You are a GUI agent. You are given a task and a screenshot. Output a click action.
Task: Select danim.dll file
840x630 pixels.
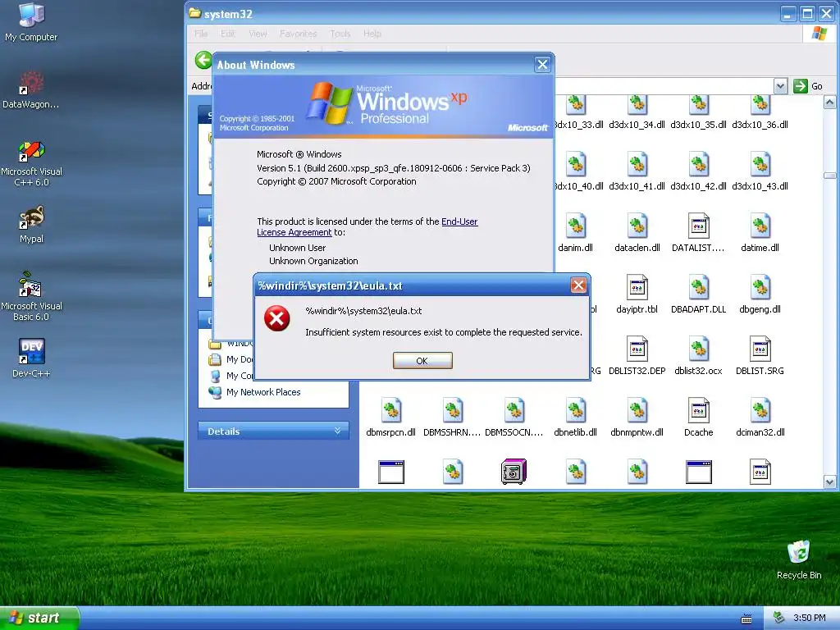575,233
